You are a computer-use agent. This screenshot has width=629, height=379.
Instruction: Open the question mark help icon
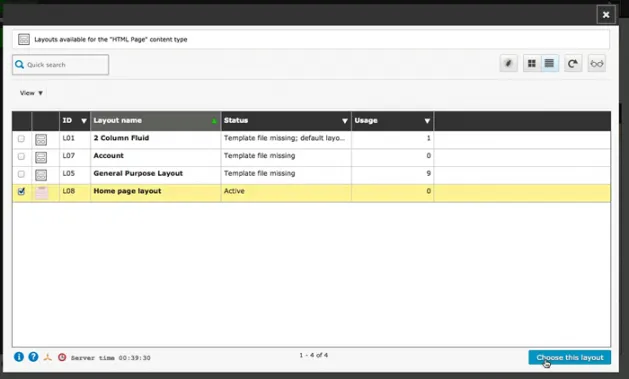click(33, 357)
